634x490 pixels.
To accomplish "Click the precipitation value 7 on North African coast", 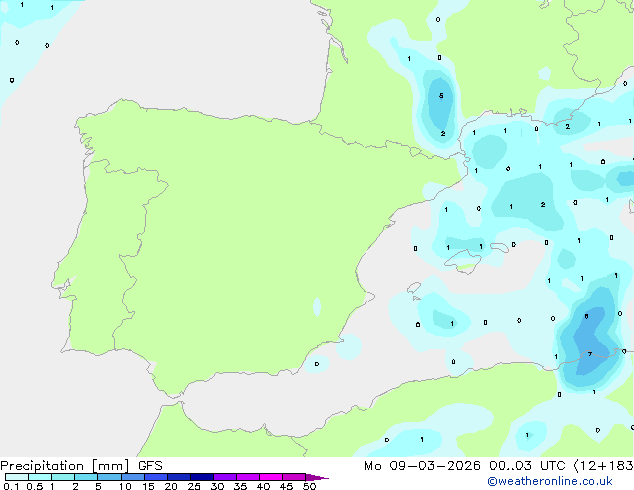I will (590, 354).
